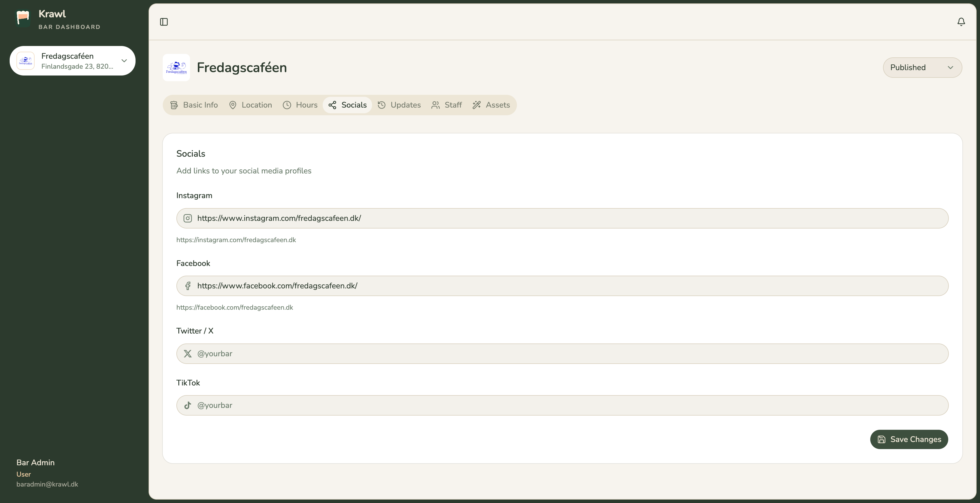Click the Save Changes button
Viewport: 980px width, 503px height.
909,439
